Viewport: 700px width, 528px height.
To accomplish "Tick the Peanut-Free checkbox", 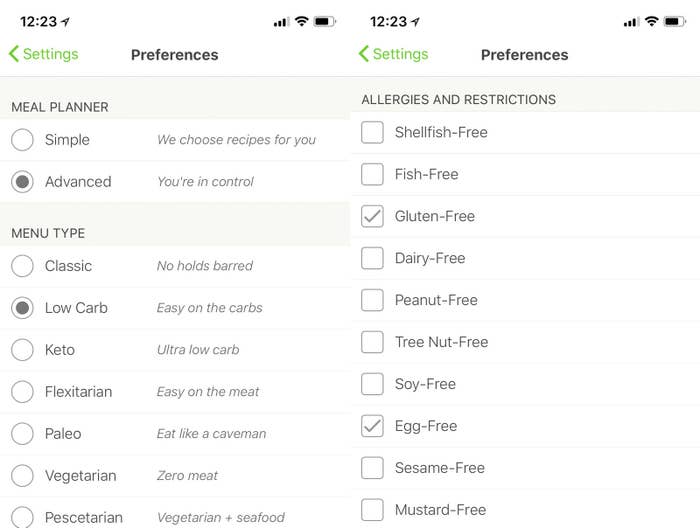I will click(x=372, y=300).
